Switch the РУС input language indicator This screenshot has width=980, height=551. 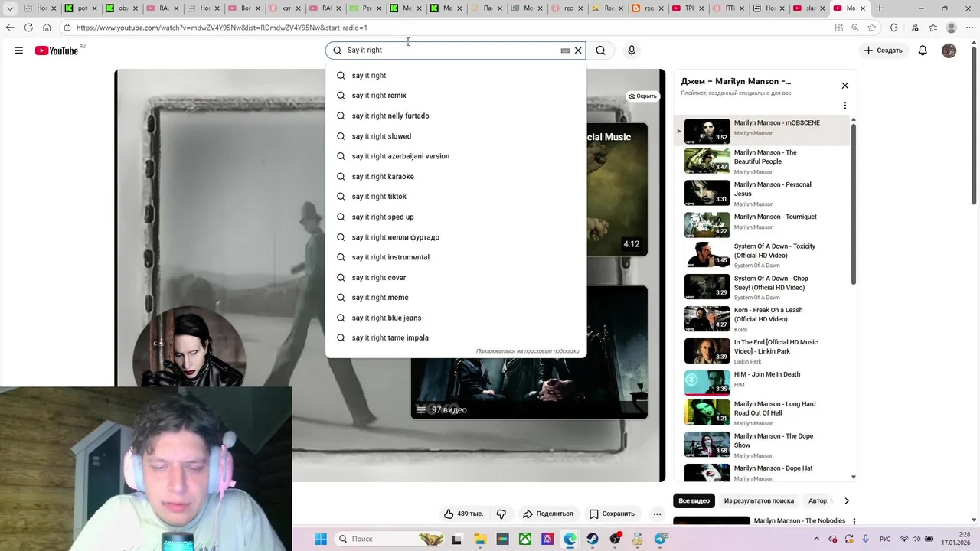[885, 539]
